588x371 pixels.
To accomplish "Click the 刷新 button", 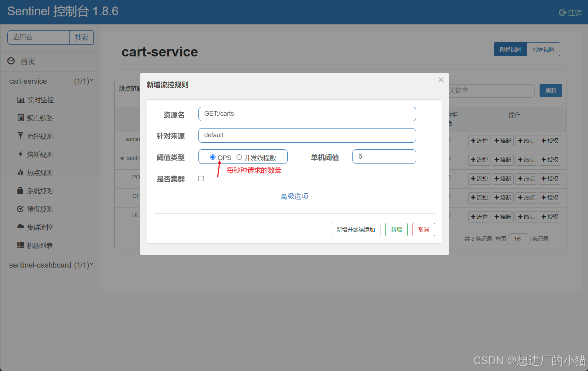I will 550,91.
